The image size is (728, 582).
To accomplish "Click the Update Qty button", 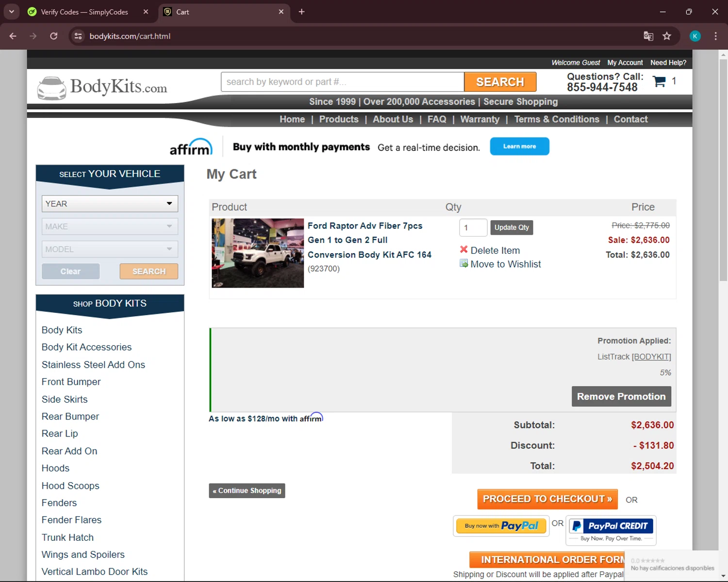I will [512, 227].
